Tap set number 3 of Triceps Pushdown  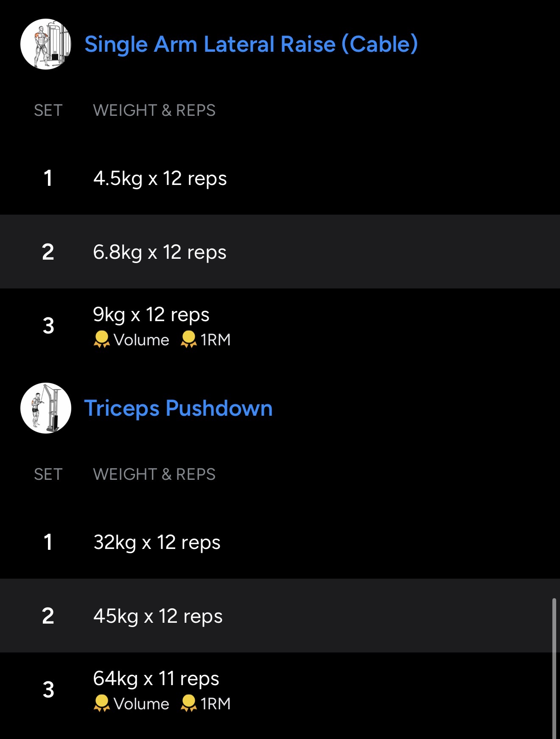(48, 690)
